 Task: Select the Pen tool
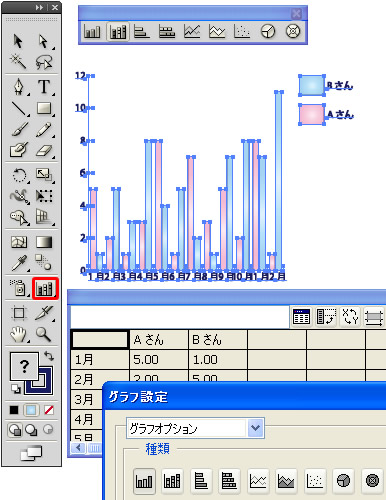pyautogui.click(x=18, y=87)
